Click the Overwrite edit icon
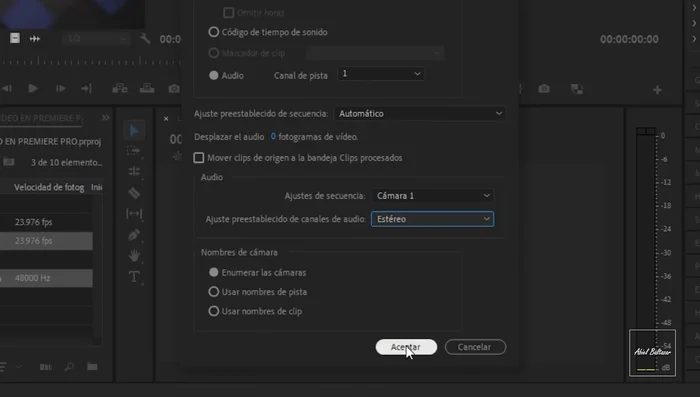Viewport: 700px width, 397px height. [147, 88]
